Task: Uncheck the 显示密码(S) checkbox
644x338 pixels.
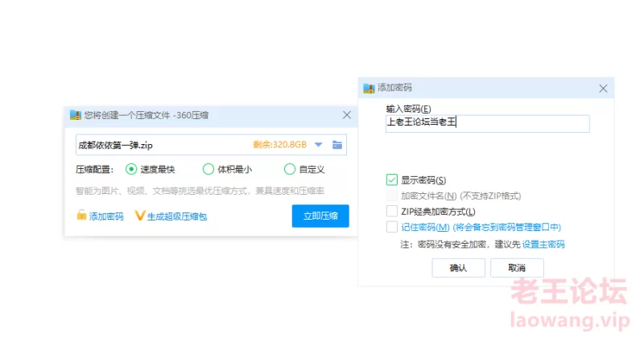Action: tap(392, 180)
